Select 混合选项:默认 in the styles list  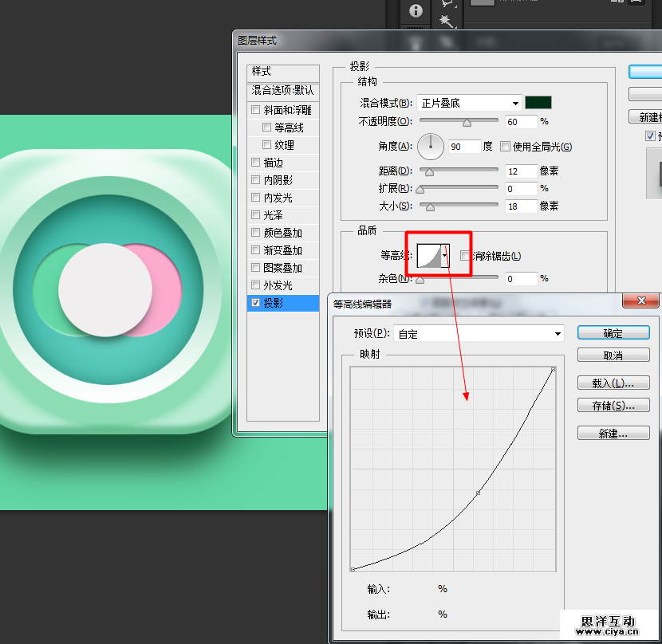tap(283, 91)
